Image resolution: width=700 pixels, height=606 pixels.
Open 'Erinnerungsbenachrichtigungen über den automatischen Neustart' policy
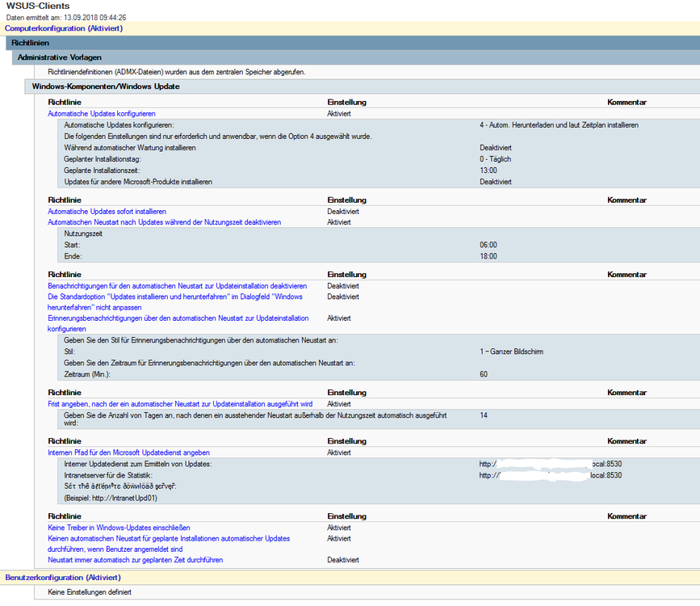[178, 319]
